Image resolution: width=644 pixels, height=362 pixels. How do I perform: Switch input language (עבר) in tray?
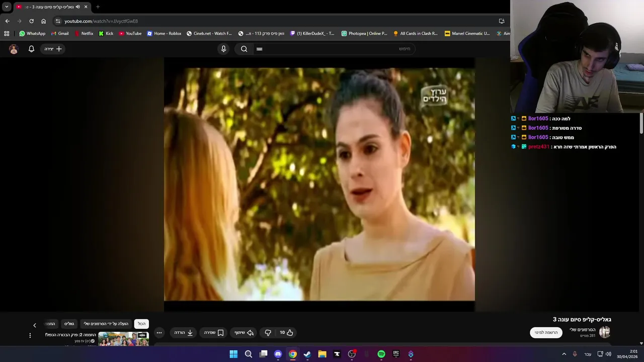click(588, 354)
